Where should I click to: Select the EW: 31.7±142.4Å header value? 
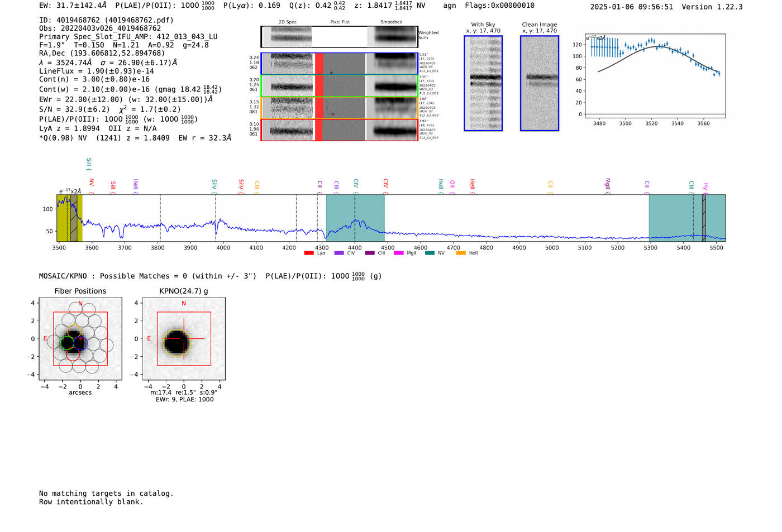point(73,6)
